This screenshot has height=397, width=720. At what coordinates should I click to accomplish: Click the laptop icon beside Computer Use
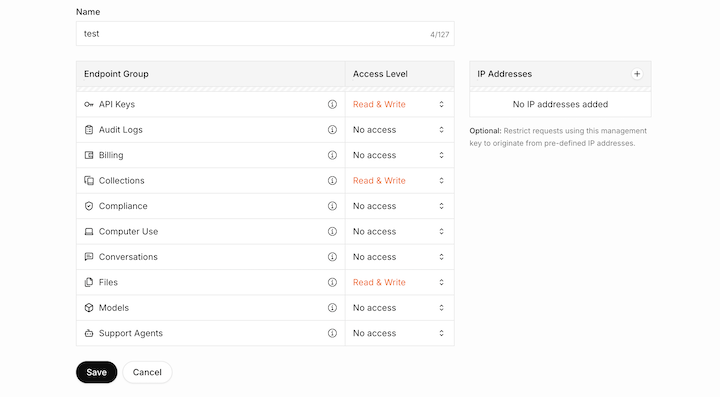click(89, 232)
